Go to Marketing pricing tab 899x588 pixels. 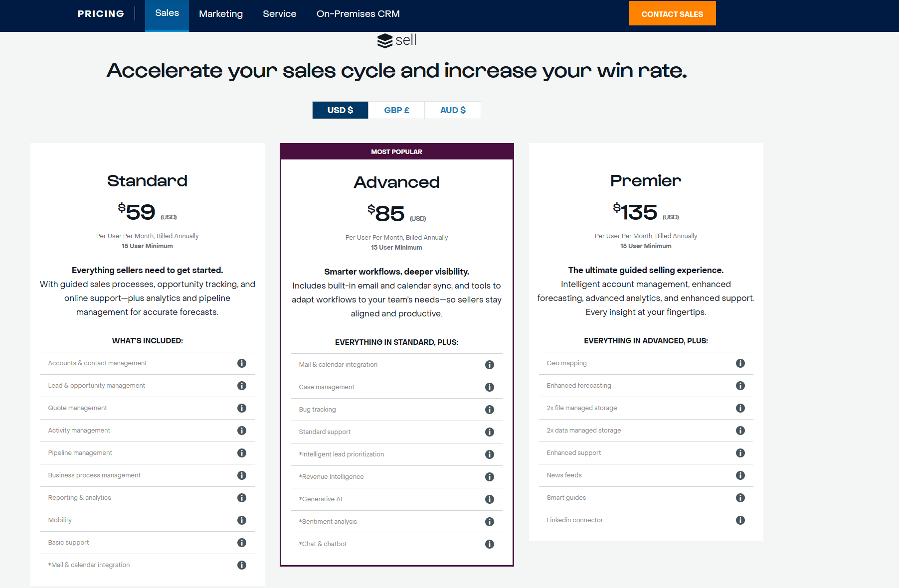pyautogui.click(x=221, y=14)
